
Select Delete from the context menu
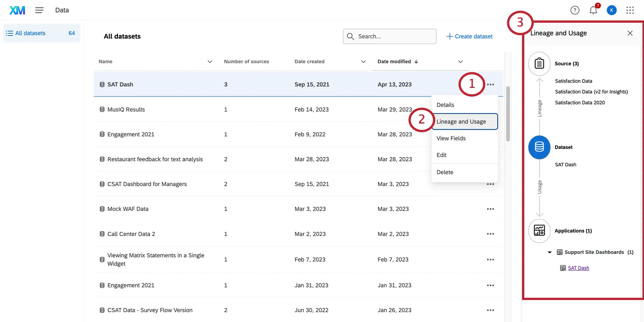[445, 172]
